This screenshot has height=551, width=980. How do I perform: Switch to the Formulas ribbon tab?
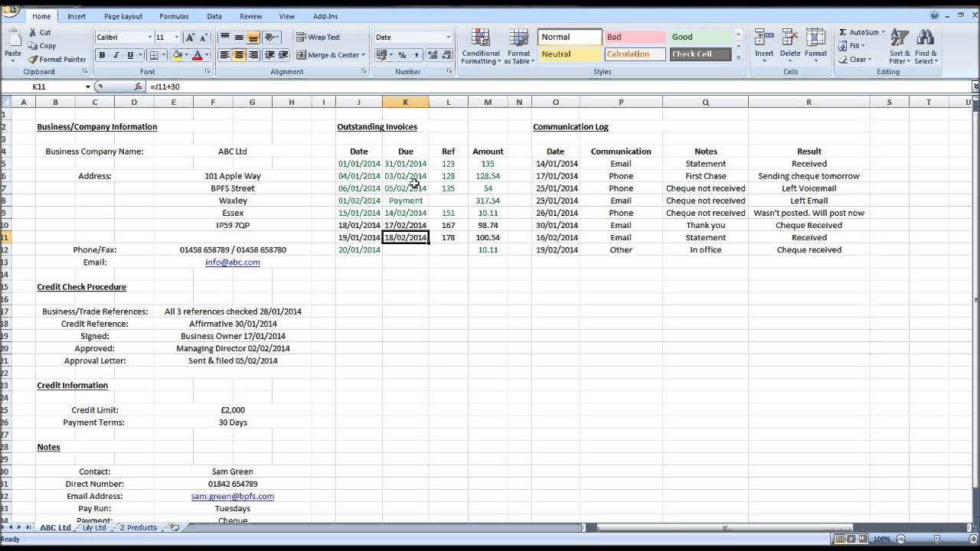pos(174,15)
